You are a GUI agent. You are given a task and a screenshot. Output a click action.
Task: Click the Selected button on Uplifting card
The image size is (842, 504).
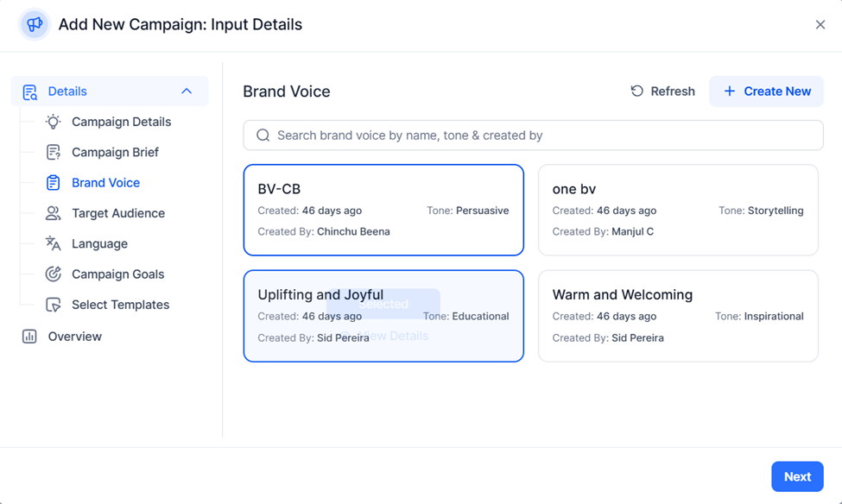(x=383, y=304)
